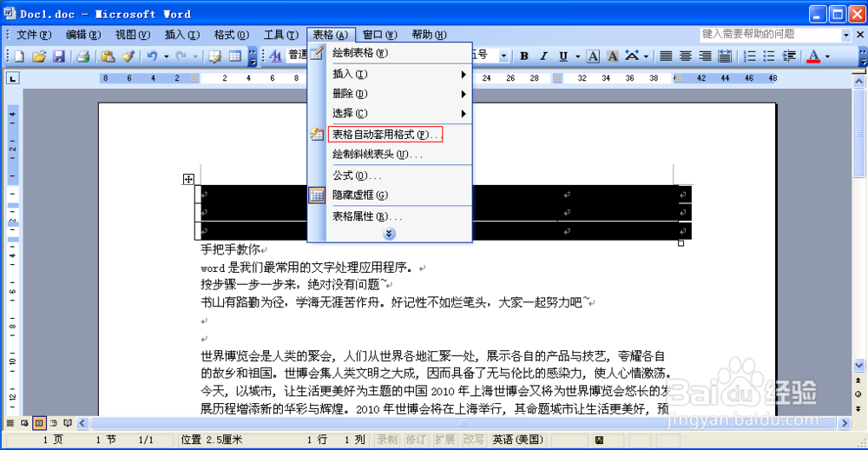Expand the Formatting toolbar options chevron

863,56
